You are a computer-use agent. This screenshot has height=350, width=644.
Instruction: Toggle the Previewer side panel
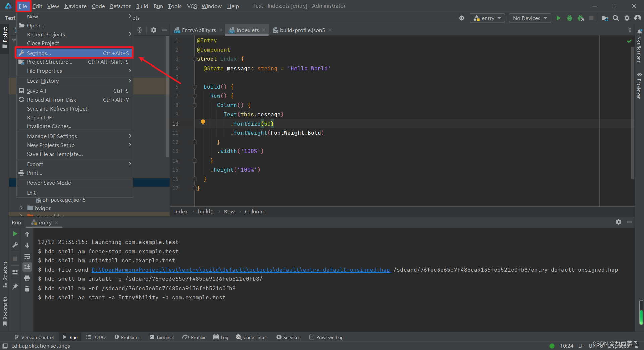click(x=639, y=86)
